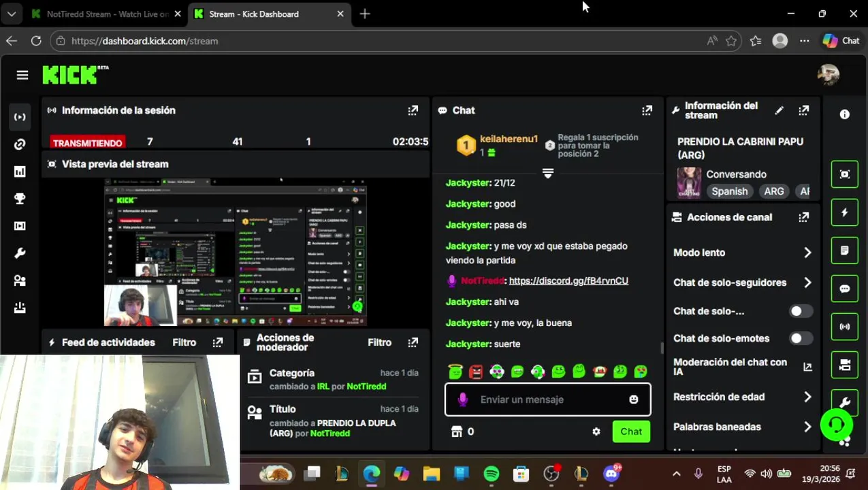Open the browser tab list dropdown

[11, 14]
